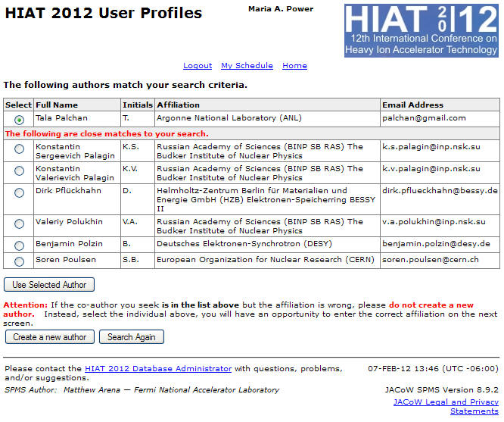Click the HIAT 2012 User Profiles heading
Viewport: 504px width, 422px height.
pos(104,13)
